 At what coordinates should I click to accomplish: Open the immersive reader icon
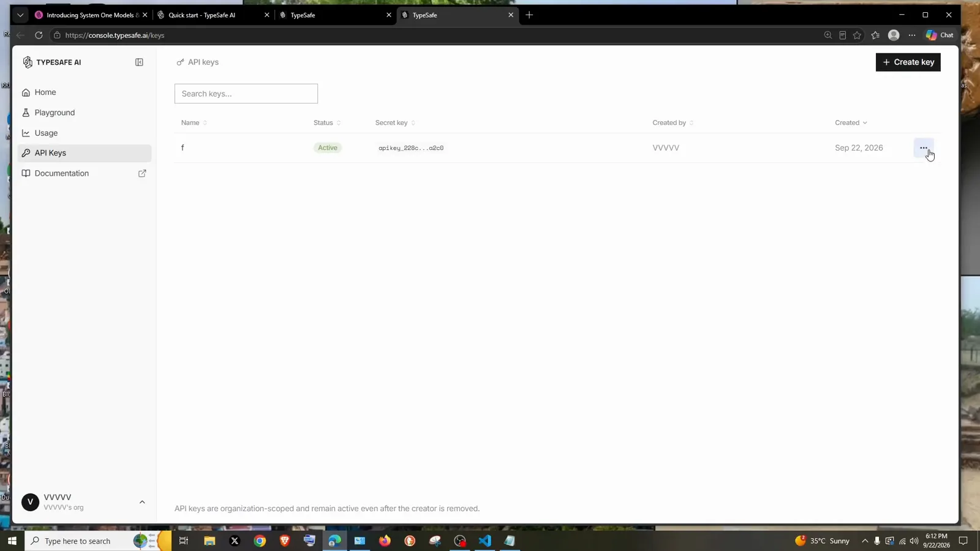tap(843, 35)
